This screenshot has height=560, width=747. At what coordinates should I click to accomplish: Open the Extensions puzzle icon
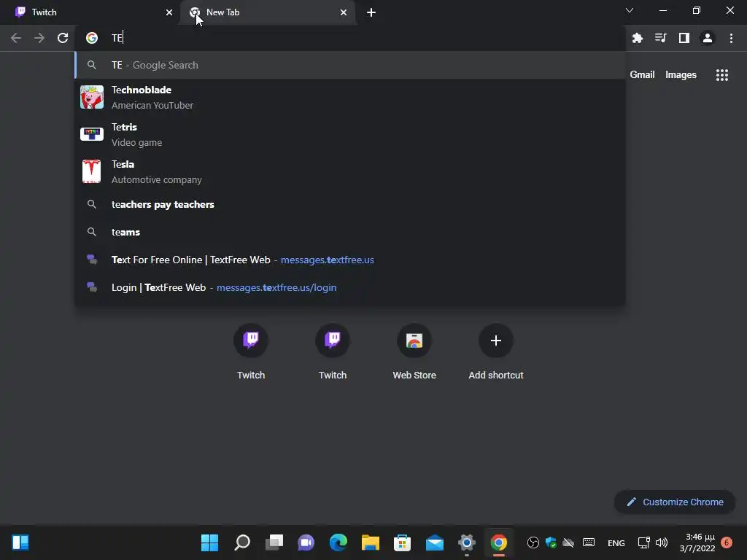pyautogui.click(x=638, y=38)
